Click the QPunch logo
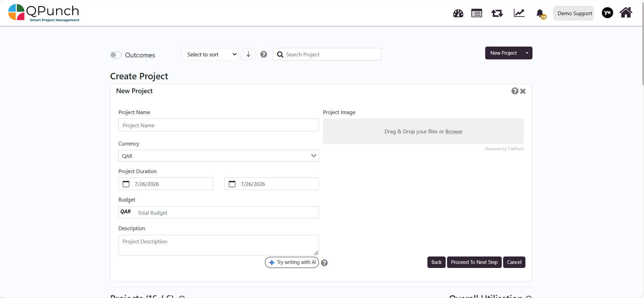644x298 pixels. point(44,13)
